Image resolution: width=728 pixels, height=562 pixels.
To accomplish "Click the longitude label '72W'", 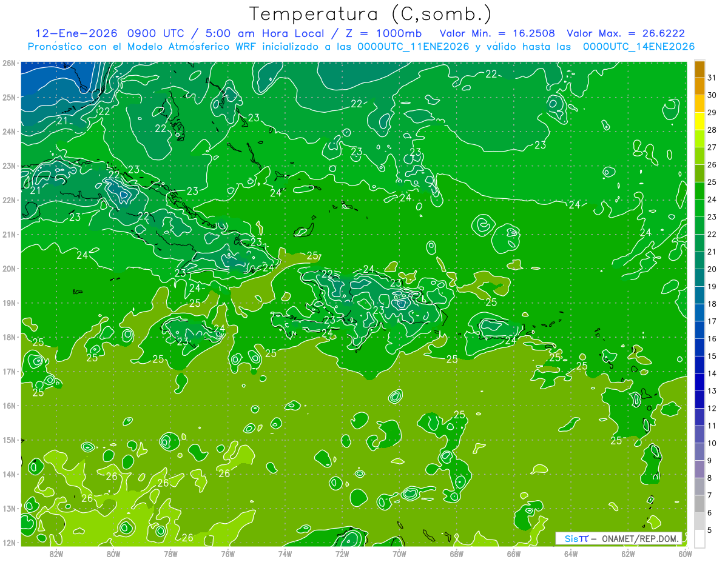I will (x=342, y=553).
